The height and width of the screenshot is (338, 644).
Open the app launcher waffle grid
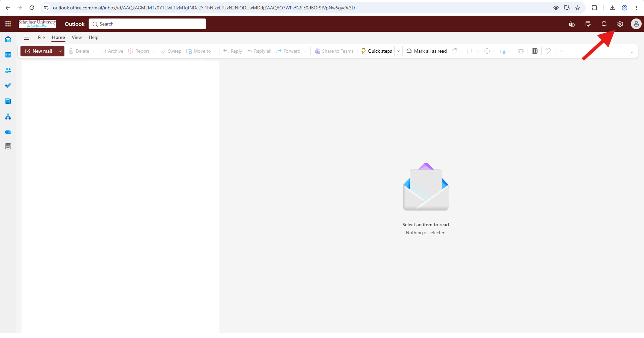pos(8,24)
